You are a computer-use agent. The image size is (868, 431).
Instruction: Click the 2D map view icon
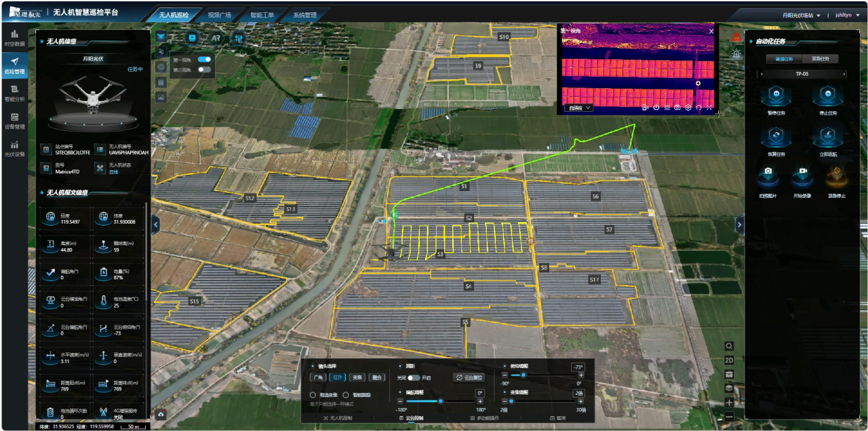[729, 360]
